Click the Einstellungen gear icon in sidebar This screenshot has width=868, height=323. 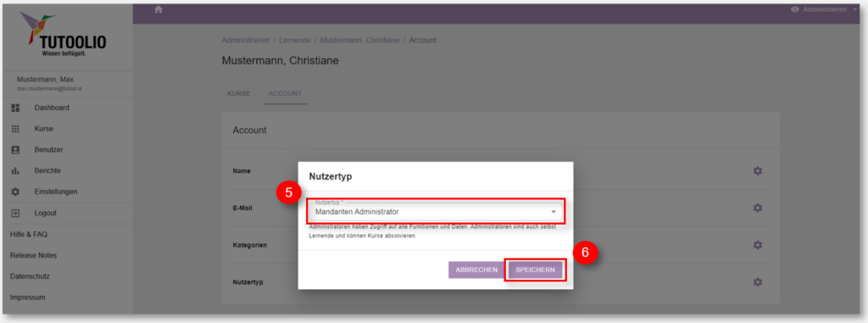coord(15,192)
